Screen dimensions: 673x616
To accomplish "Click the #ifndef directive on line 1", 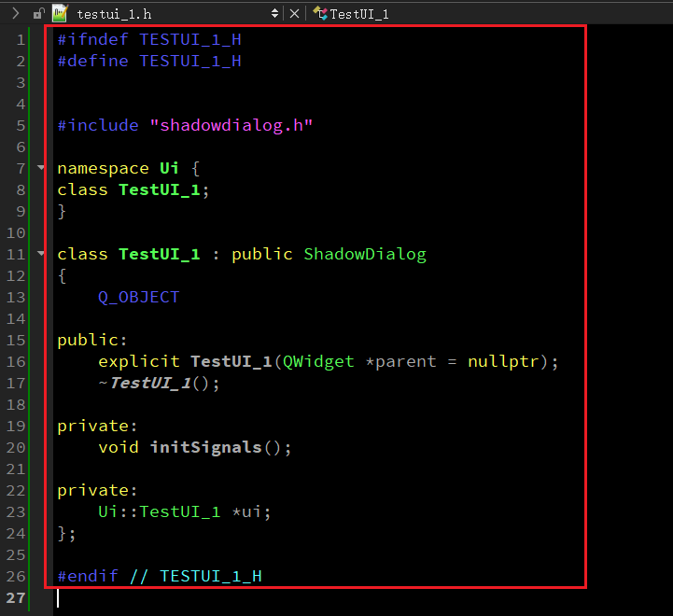I will [x=93, y=39].
